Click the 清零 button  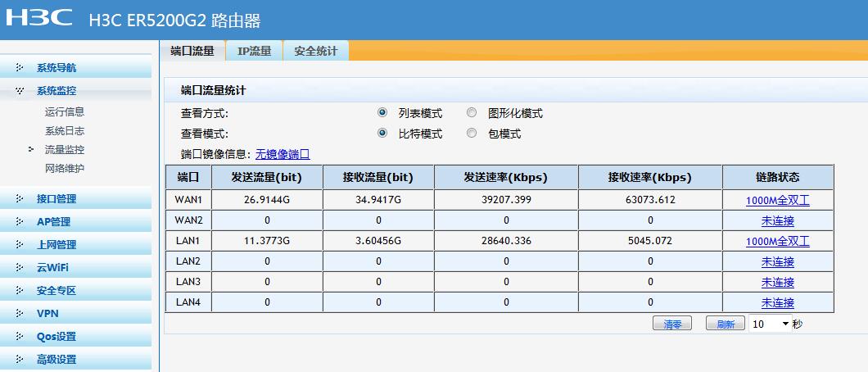[672, 324]
